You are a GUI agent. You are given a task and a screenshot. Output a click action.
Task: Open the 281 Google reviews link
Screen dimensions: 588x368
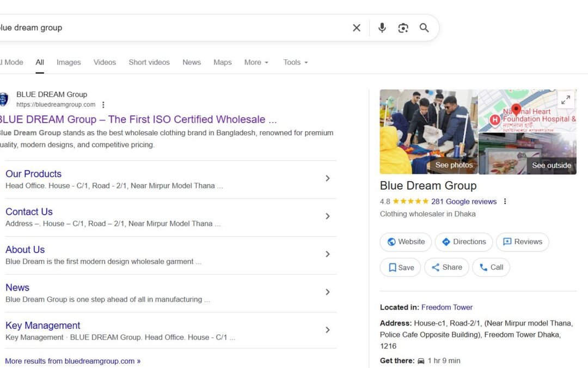464,201
